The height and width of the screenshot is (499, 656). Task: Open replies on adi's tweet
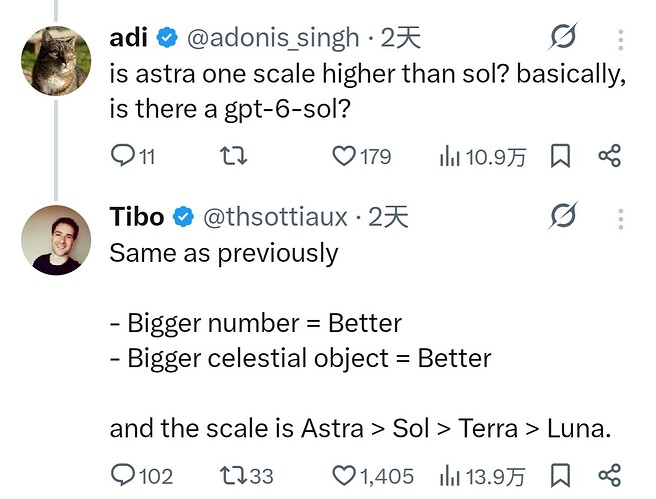pyautogui.click(x=133, y=156)
